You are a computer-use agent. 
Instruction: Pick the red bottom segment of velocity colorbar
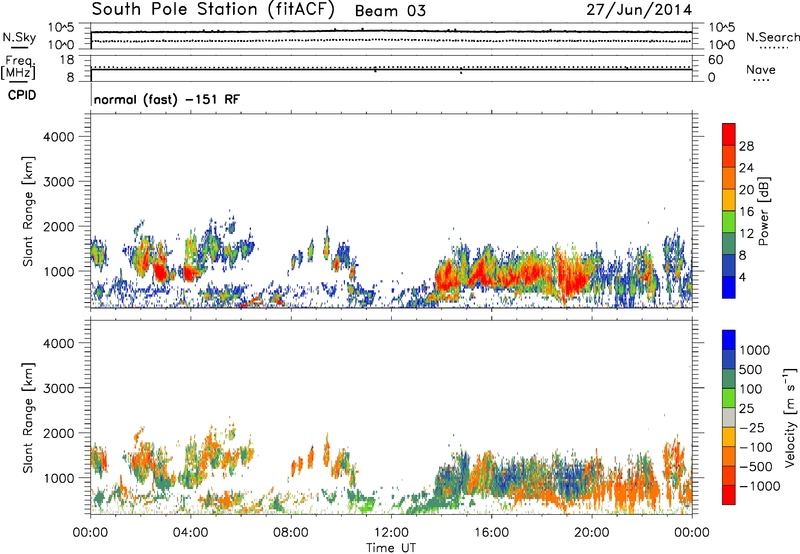coord(729,495)
